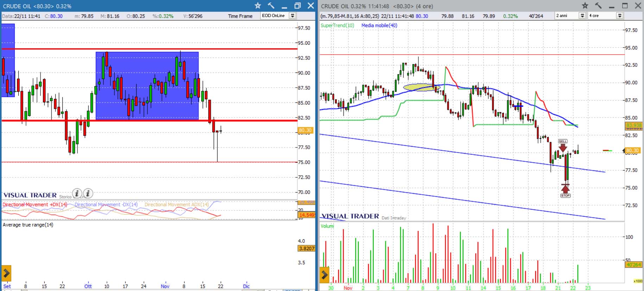This screenshot has width=644, height=291.
Task: Click the SuperTrend(10) indicator label
Action: (337, 25)
